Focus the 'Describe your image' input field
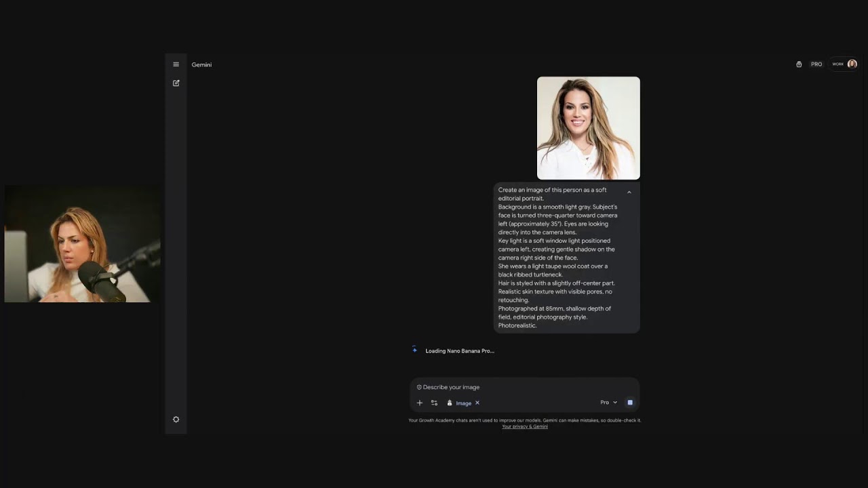 525,387
